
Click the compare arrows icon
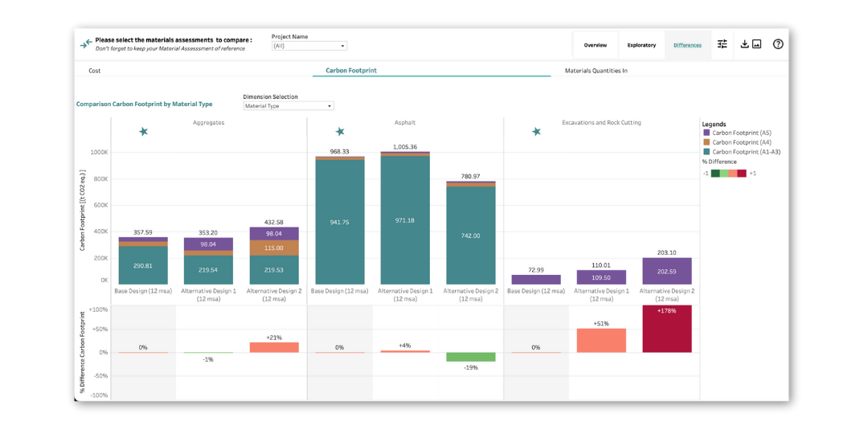85,44
